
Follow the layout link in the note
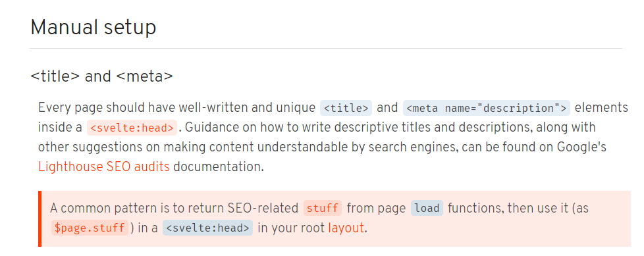coord(346,228)
